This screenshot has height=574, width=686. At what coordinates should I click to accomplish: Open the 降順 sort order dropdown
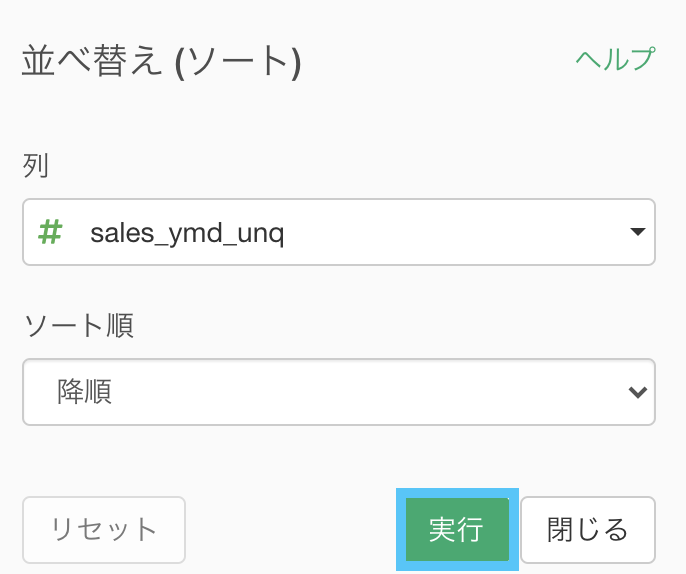click(x=339, y=392)
